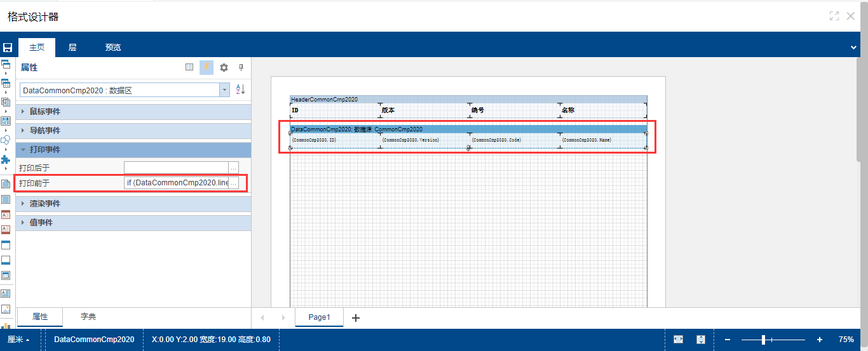Open the shapes category icon
The image size is (868, 351).
pyautogui.click(x=6, y=140)
